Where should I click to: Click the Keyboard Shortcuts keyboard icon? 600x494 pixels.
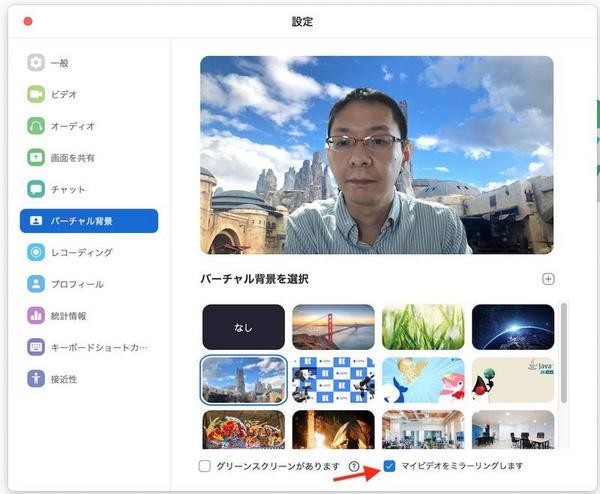click(x=36, y=347)
